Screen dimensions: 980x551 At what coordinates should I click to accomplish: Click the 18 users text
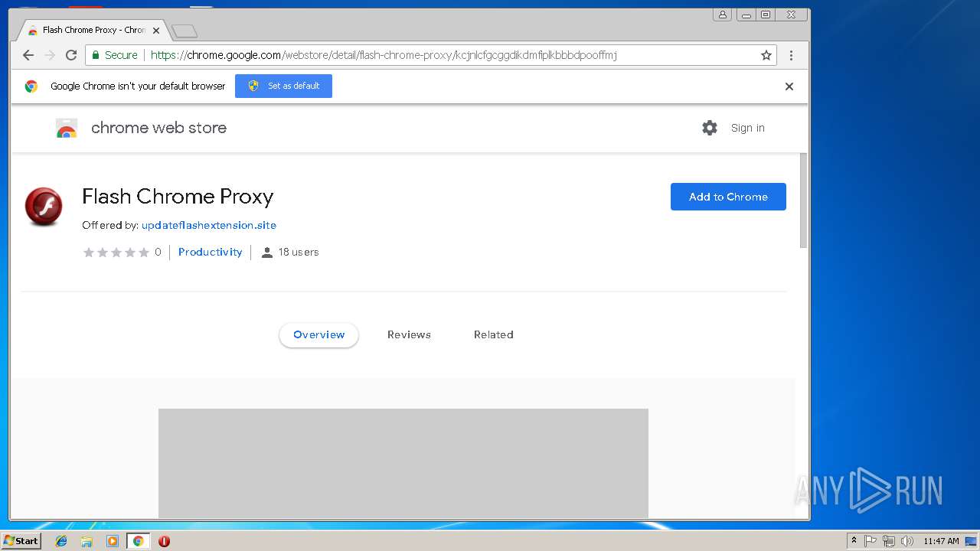(299, 252)
